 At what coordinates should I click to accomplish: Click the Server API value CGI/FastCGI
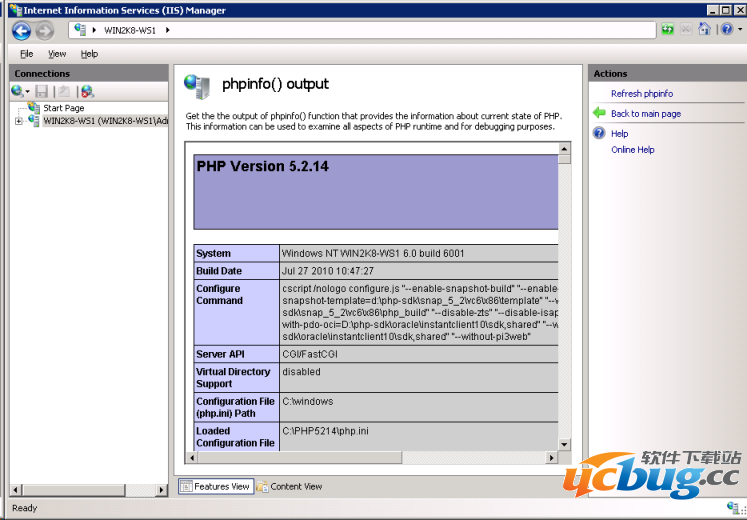pos(310,354)
